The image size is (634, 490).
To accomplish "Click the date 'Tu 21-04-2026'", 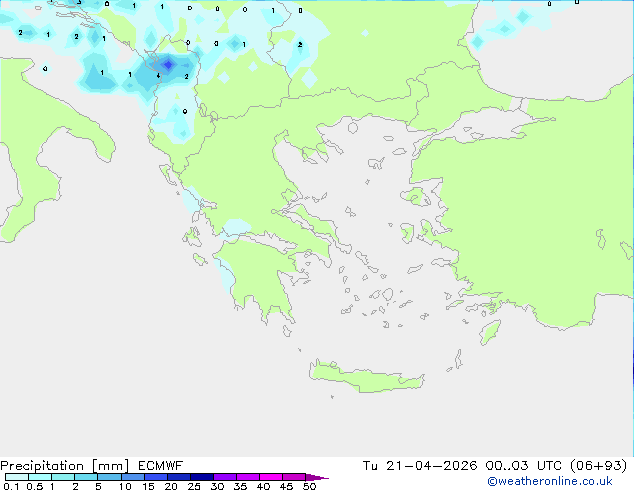I will click(420, 466).
